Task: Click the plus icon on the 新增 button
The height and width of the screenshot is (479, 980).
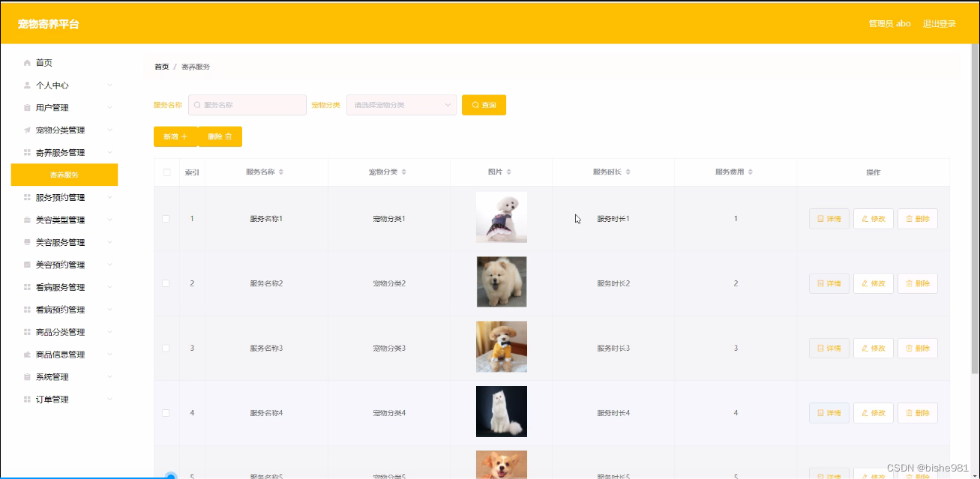Action: (x=184, y=136)
